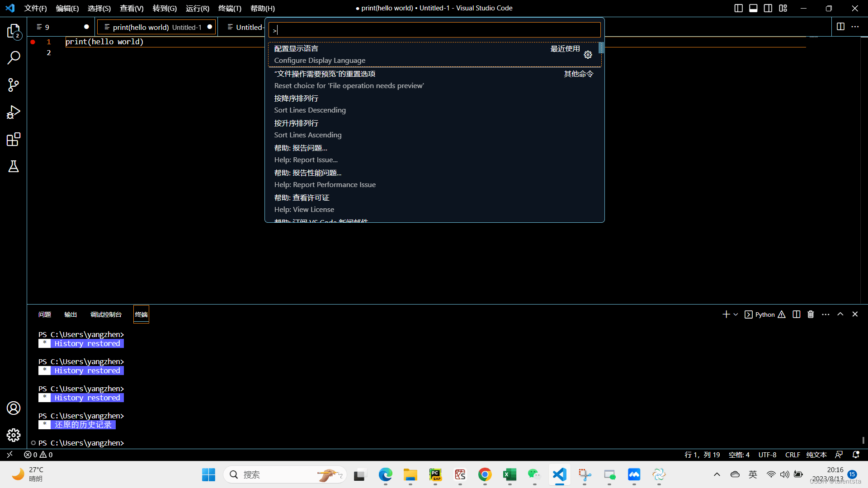Open remote window icon in status bar
This screenshot has height=488, width=868.
click(9, 455)
